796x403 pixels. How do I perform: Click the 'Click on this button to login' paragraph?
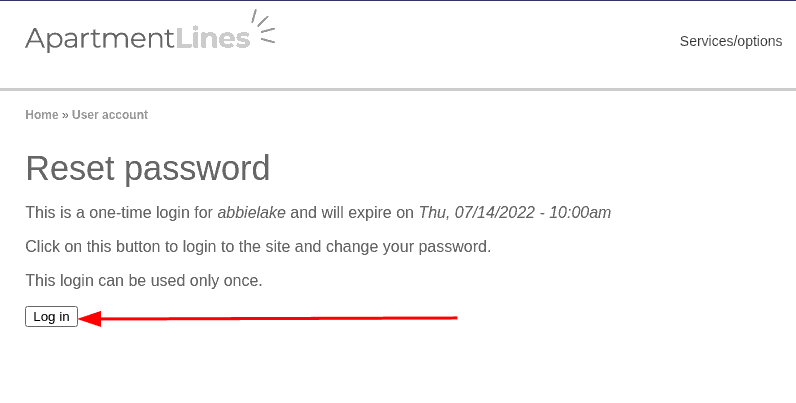[258, 246]
